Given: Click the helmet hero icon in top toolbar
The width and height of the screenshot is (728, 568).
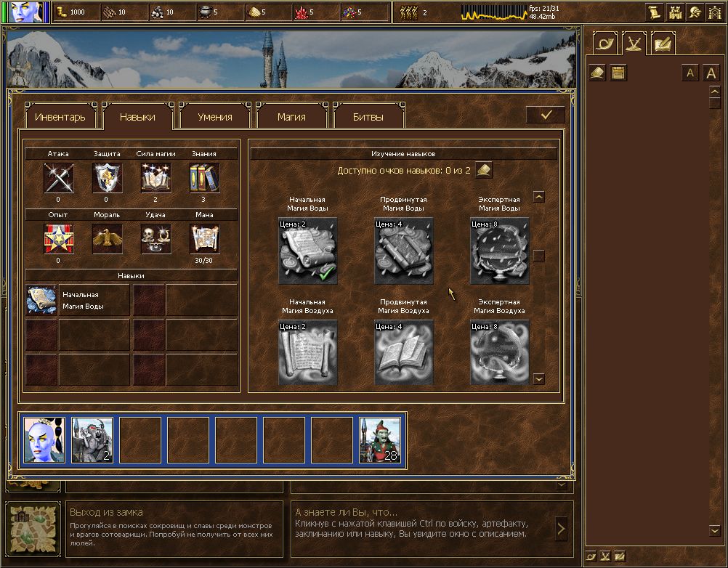Looking at the screenshot, I should click(695, 12).
